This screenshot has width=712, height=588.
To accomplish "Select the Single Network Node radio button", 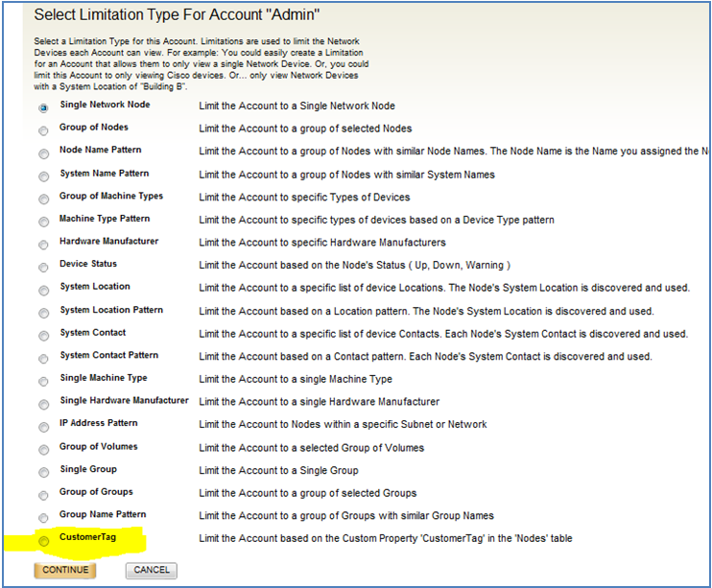I will point(43,108).
